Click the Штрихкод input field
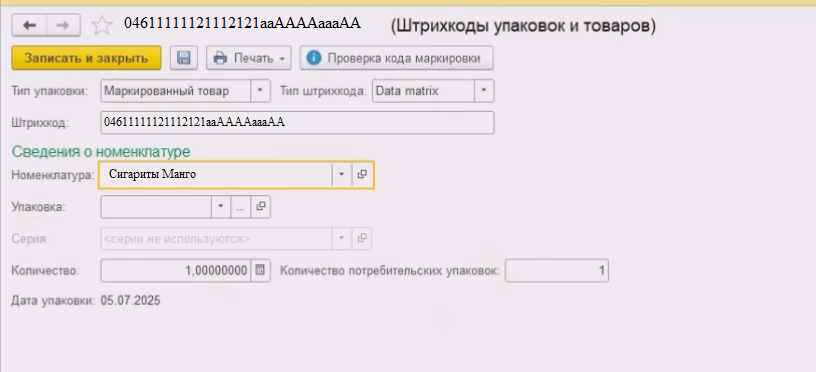Viewport: 816px width, 372px height. tap(297, 123)
